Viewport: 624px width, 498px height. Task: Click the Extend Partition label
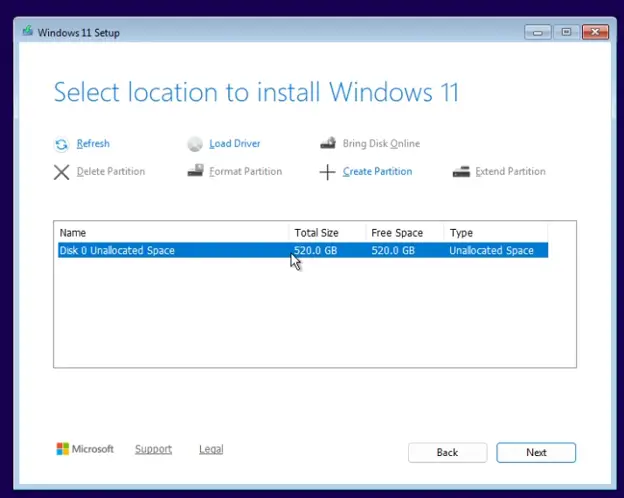[x=510, y=171]
